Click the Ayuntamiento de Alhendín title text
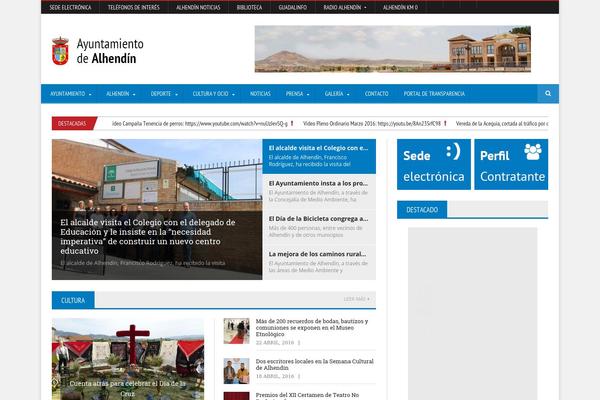Viewport: 600px width, 400px height. (x=110, y=51)
